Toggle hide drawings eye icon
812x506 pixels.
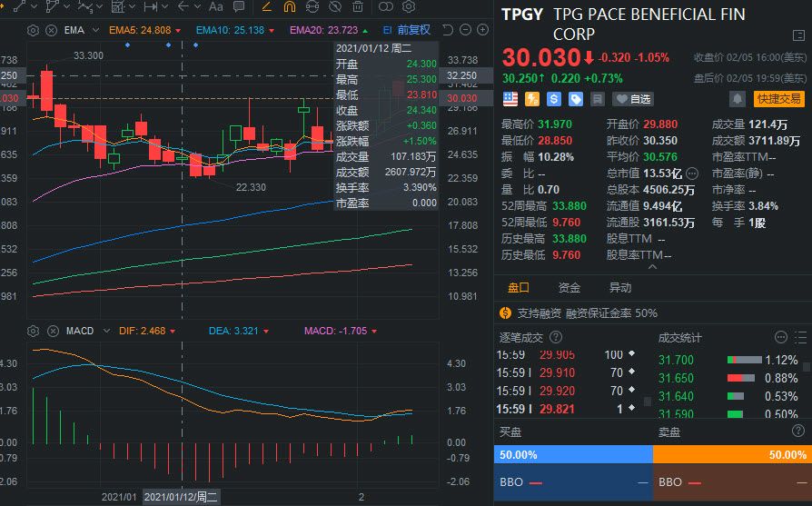click(335, 6)
